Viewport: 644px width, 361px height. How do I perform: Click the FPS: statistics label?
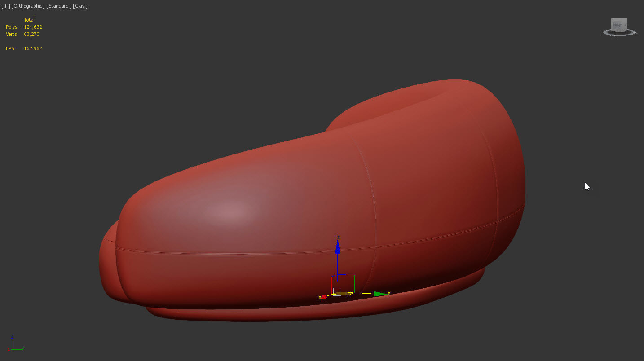(11, 48)
